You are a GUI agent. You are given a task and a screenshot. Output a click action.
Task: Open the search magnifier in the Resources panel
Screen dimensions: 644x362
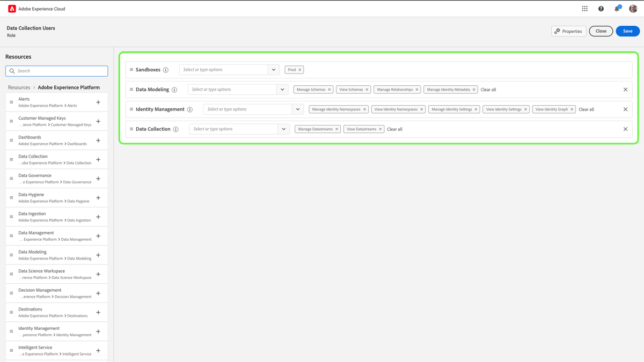tap(12, 70)
